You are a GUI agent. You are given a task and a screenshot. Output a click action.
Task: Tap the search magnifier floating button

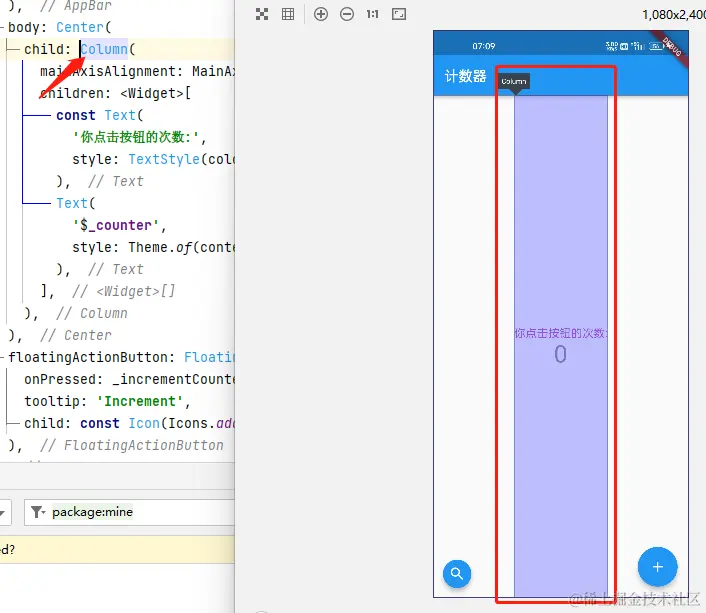457,573
